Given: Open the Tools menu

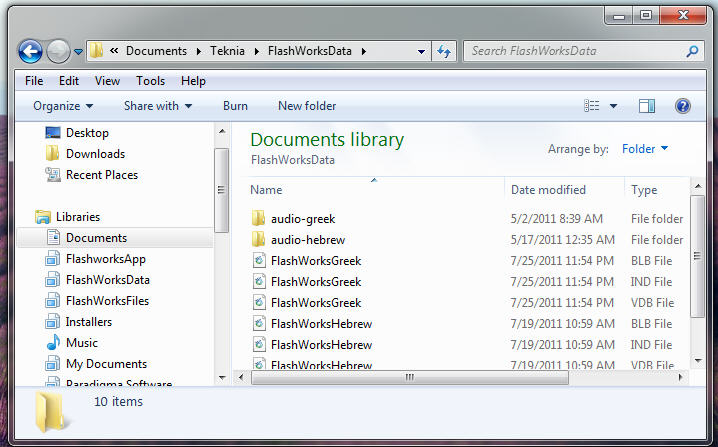Looking at the screenshot, I should tap(150, 81).
